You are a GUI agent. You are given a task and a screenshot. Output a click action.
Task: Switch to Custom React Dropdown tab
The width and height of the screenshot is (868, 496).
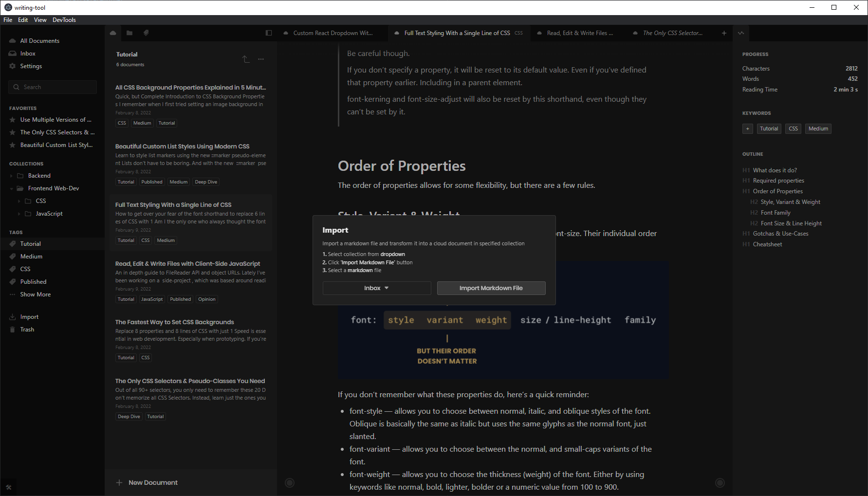click(x=332, y=33)
